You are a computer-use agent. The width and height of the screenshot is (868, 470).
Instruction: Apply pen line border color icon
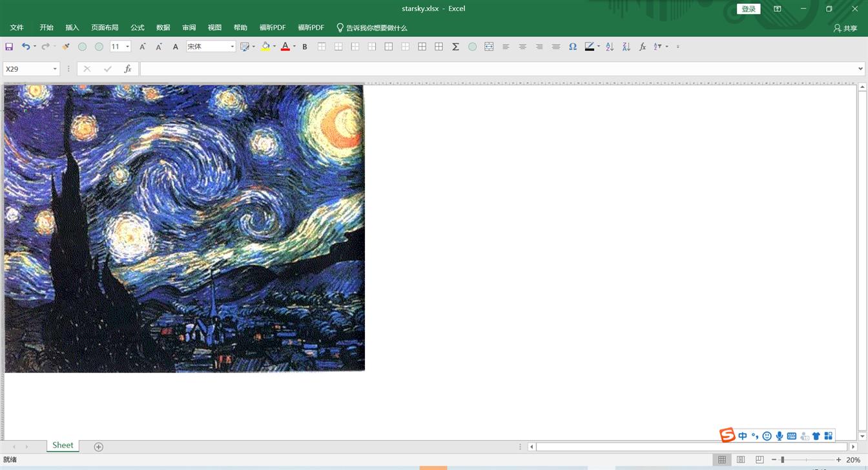[x=590, y=47]
